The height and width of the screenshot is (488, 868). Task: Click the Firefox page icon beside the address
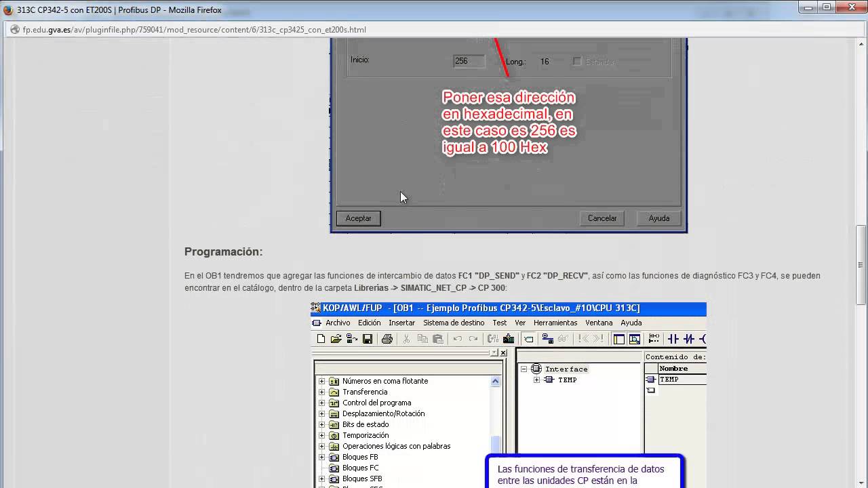(14, 30)
